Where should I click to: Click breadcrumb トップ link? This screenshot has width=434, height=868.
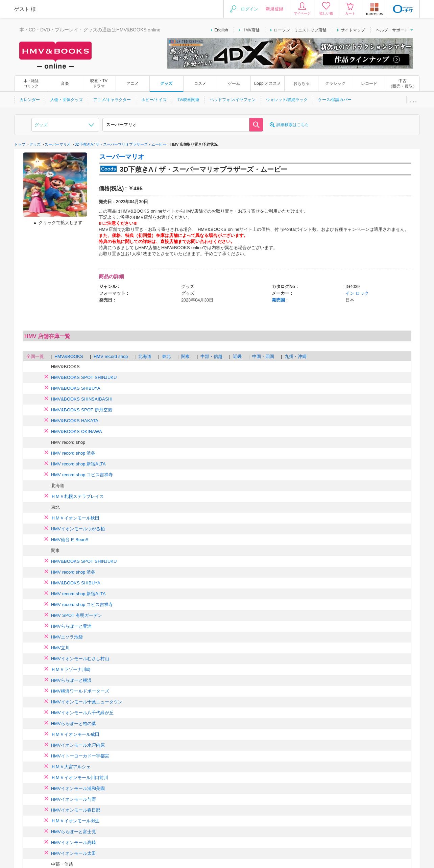(x=20, y=144)
